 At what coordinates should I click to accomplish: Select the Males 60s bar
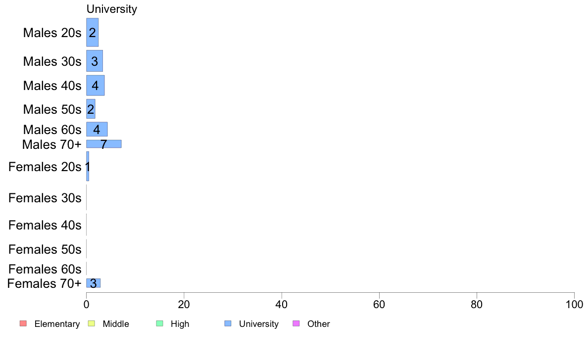click(97, 130)
